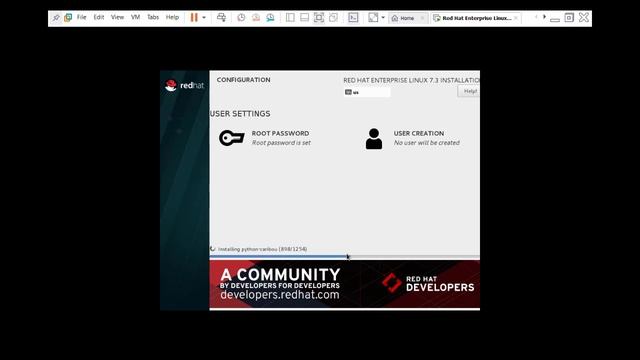Image resolution: width=640 pixels, height=360 pixels.
Task: Click 'Root password is set' text
Action: tap(281, 143)
